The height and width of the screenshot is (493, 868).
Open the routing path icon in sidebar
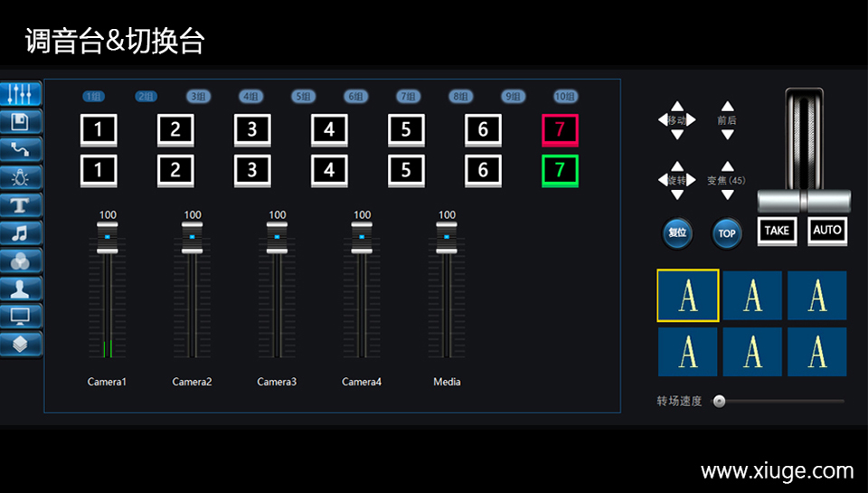21,149
